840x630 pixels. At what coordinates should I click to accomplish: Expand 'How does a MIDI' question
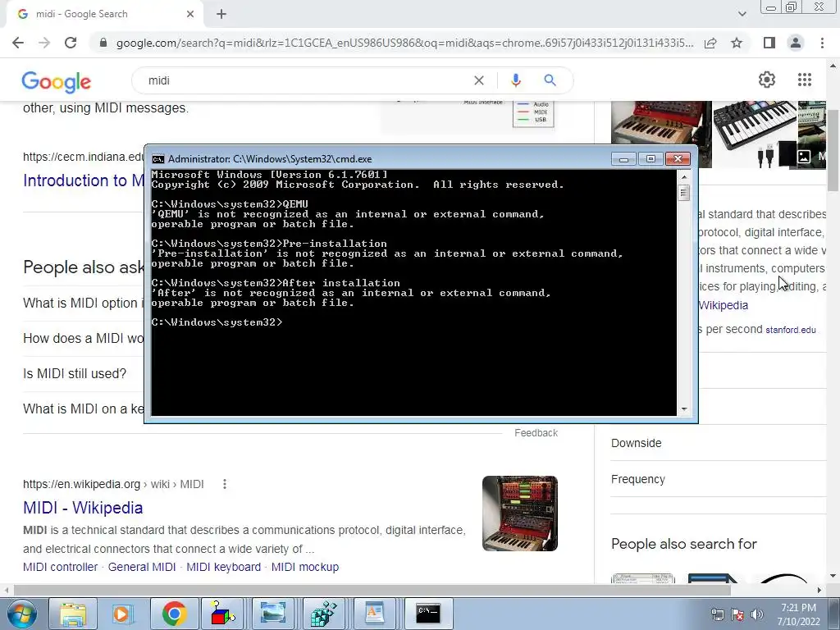(x=83, y=338)
